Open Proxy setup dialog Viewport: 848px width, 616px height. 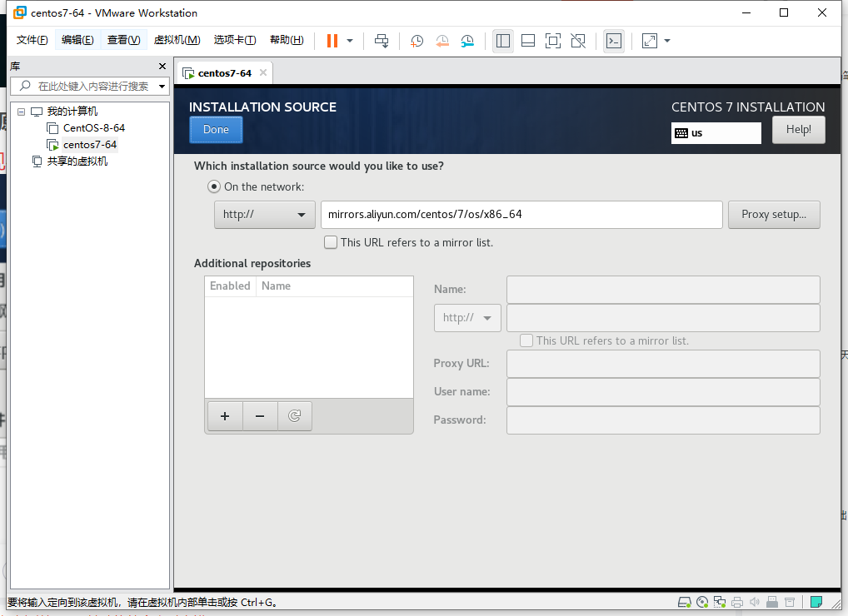774,215
